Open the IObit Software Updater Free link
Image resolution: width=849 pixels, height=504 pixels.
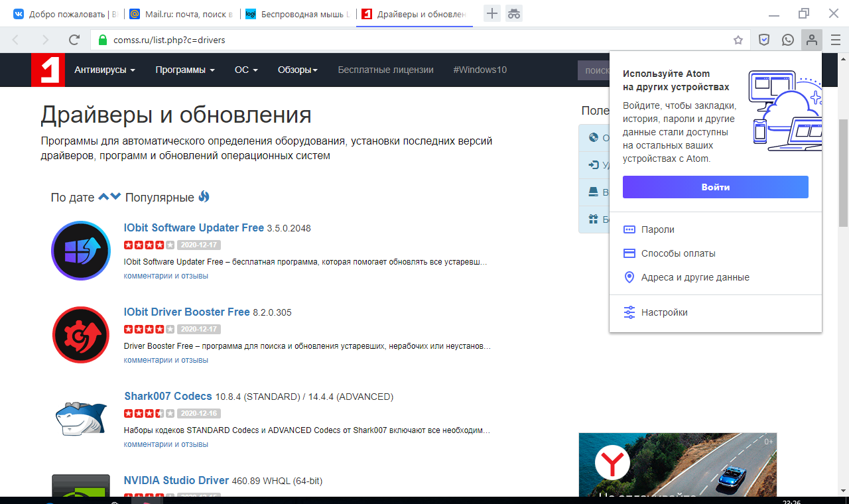pyautogui.click(x=194, y=227)
